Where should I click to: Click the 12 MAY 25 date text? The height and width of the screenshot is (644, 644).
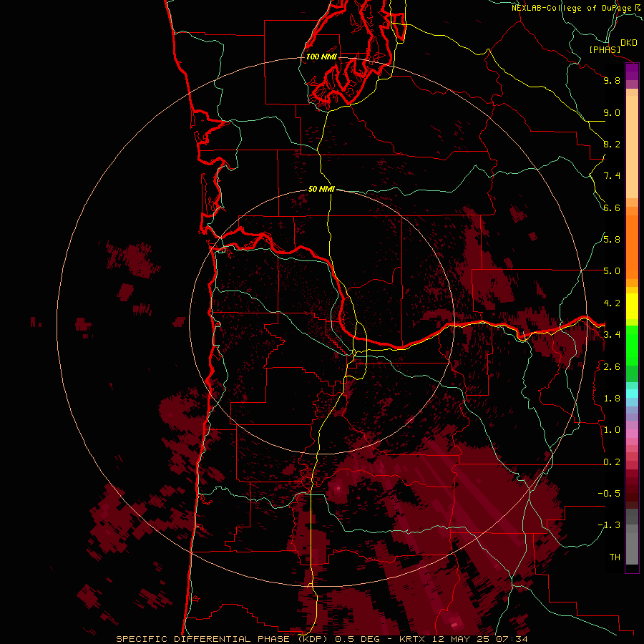[462, 639]
